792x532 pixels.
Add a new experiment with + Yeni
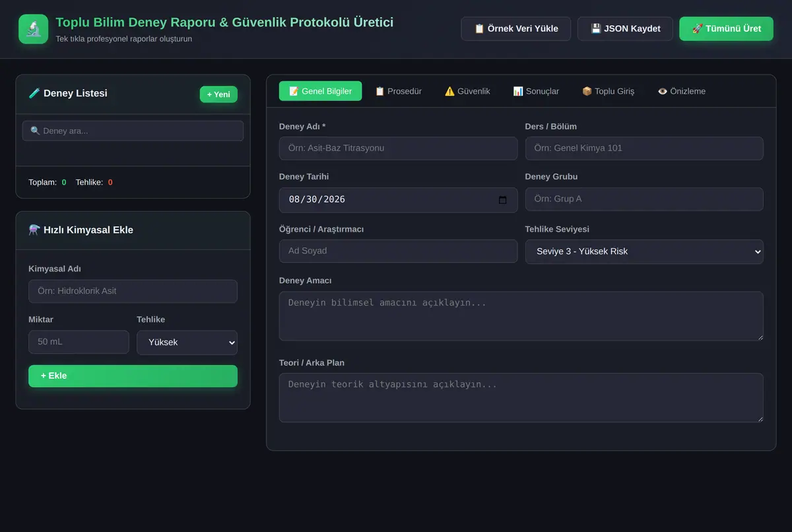218,94
